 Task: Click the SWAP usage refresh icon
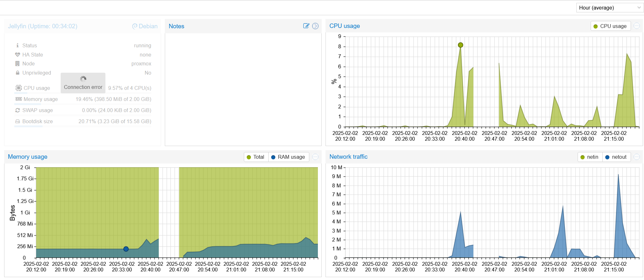(17, 110)
